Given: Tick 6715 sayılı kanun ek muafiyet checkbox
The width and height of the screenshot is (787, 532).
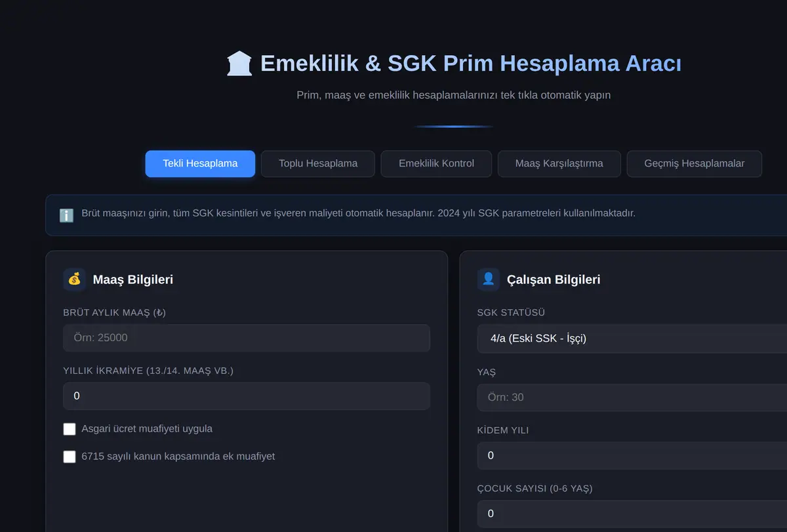Looking at the screenshot, I should click(x=70, y=457).
